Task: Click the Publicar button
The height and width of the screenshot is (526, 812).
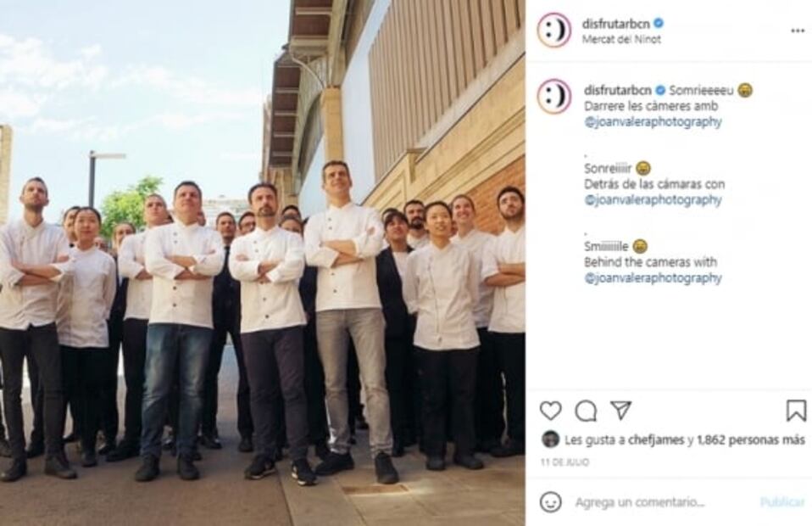Action: point(782,501)
